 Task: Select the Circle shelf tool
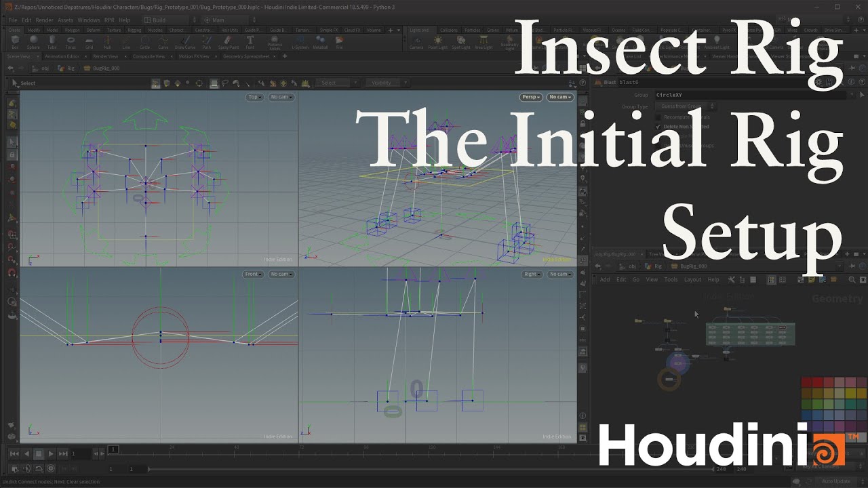pos(144,43)
